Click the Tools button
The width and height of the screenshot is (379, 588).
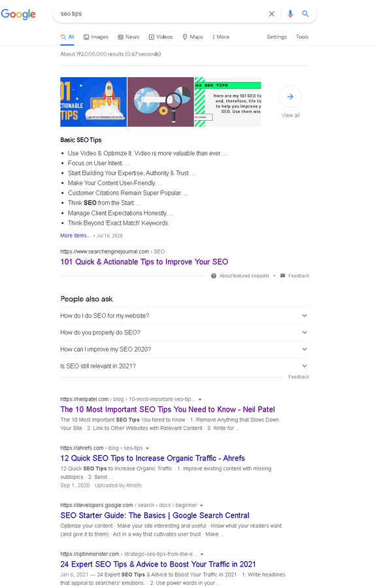(302, 37)
